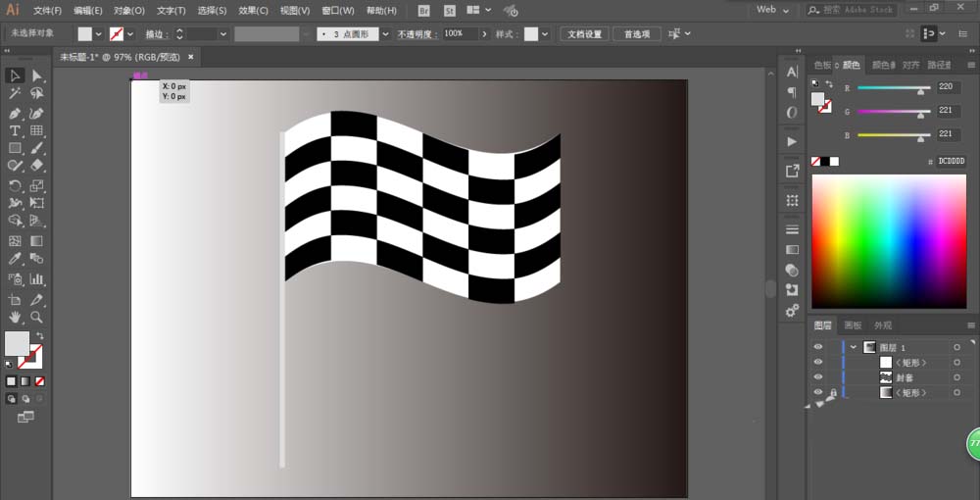Screen dimensions: 980x500
Task: Set toolbox fill mode to Gradient
Action: [25, 381]
